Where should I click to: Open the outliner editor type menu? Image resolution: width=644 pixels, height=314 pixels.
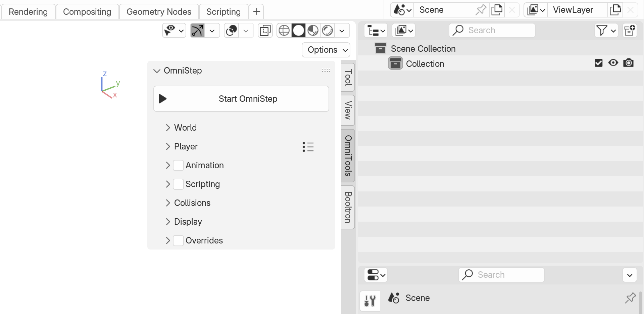pos(376,31)
